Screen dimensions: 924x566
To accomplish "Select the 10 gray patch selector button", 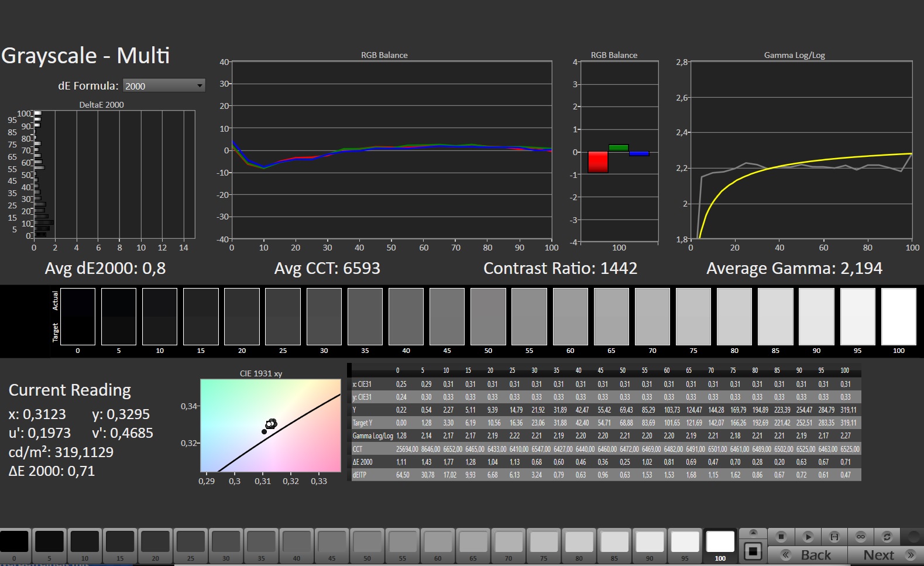I will click(x=85, y=546).
